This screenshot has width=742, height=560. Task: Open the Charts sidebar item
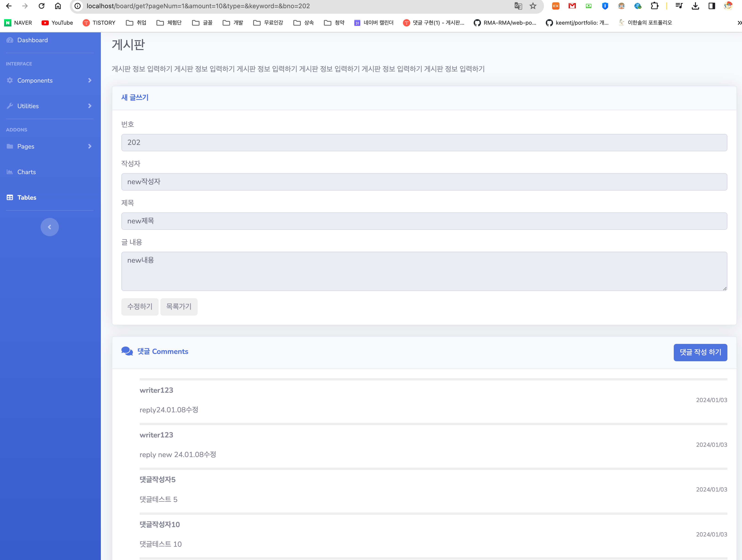[26, 172]
